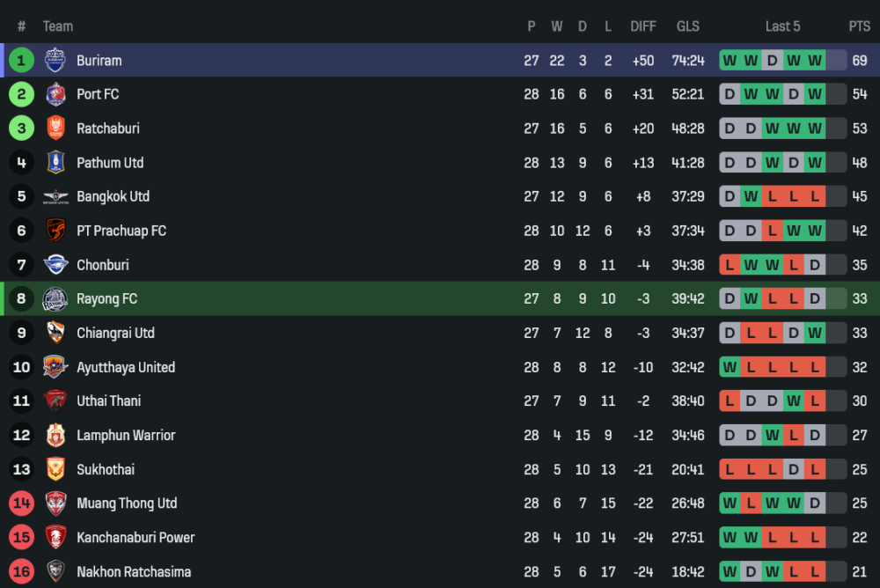
Task: Open the Bangkok Utd team page
Action: pyautogui.click(x=113, y=196)
